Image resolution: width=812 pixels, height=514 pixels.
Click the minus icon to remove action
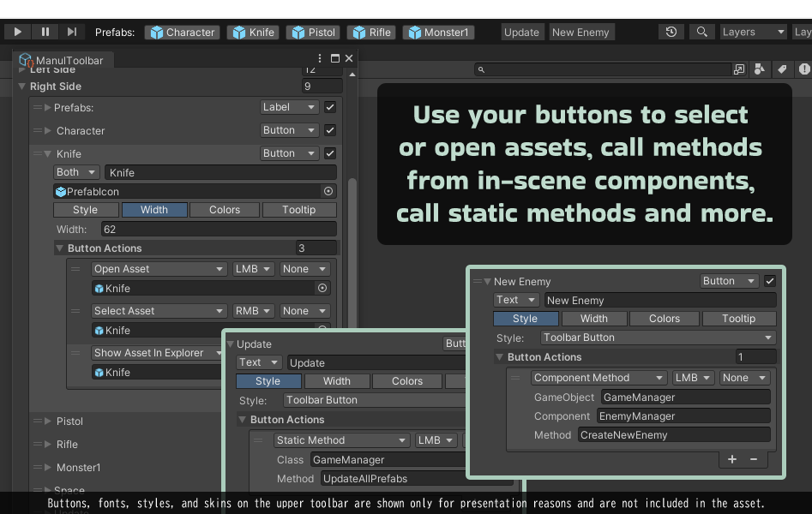coord(754,459)
